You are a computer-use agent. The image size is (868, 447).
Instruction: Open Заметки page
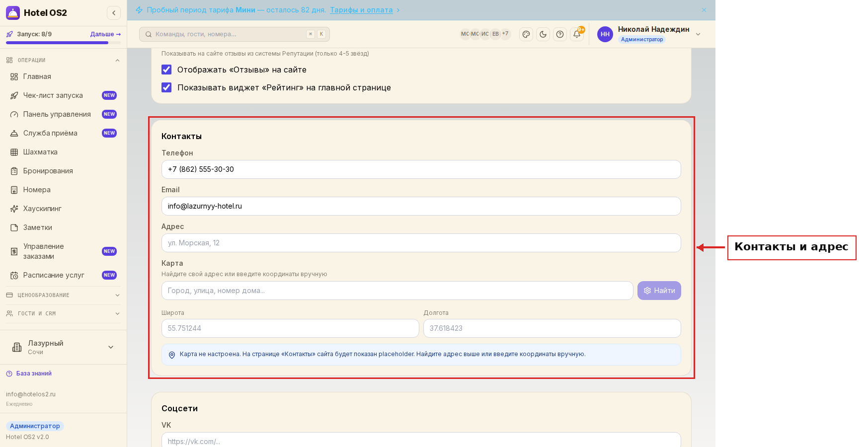click(64, 227)
